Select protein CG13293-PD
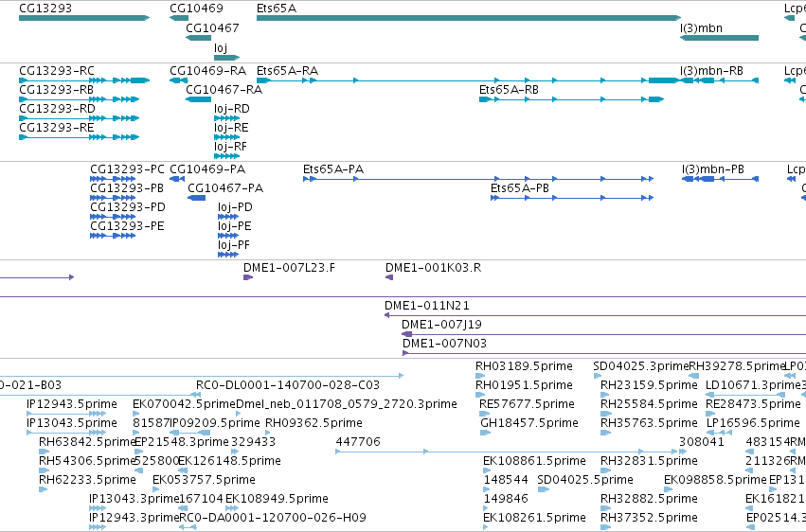The height and width of the screenshot is (532, 806). coord(113,217)
